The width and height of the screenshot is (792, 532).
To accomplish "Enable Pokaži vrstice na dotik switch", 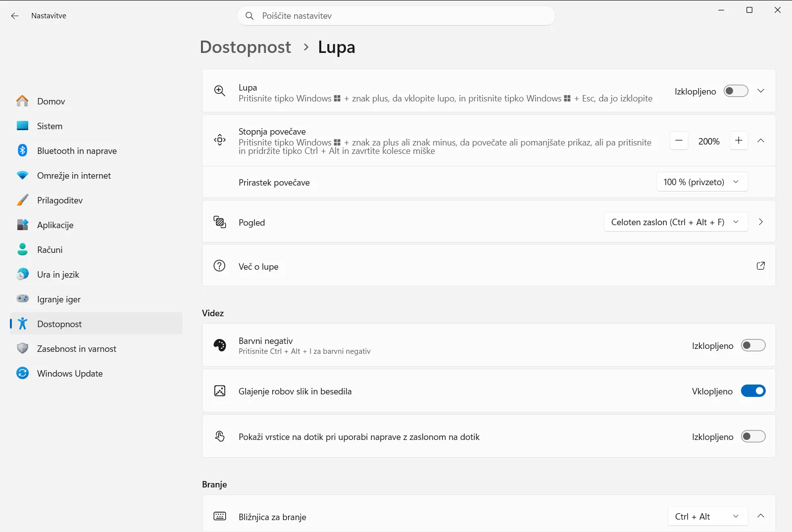I will point(753,436).
